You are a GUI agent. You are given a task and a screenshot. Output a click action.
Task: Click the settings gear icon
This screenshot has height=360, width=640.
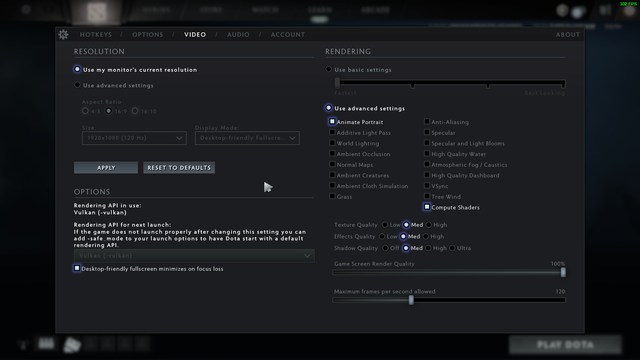click(63, 35)
